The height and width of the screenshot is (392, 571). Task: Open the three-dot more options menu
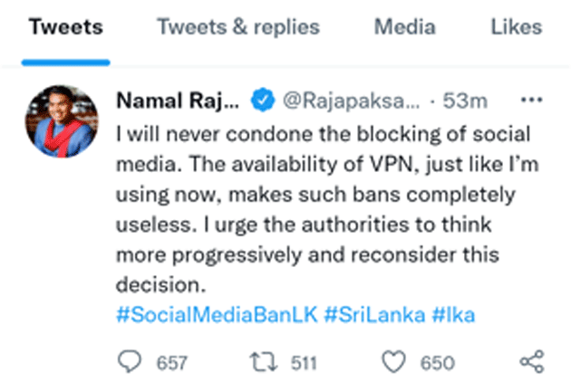532,100
